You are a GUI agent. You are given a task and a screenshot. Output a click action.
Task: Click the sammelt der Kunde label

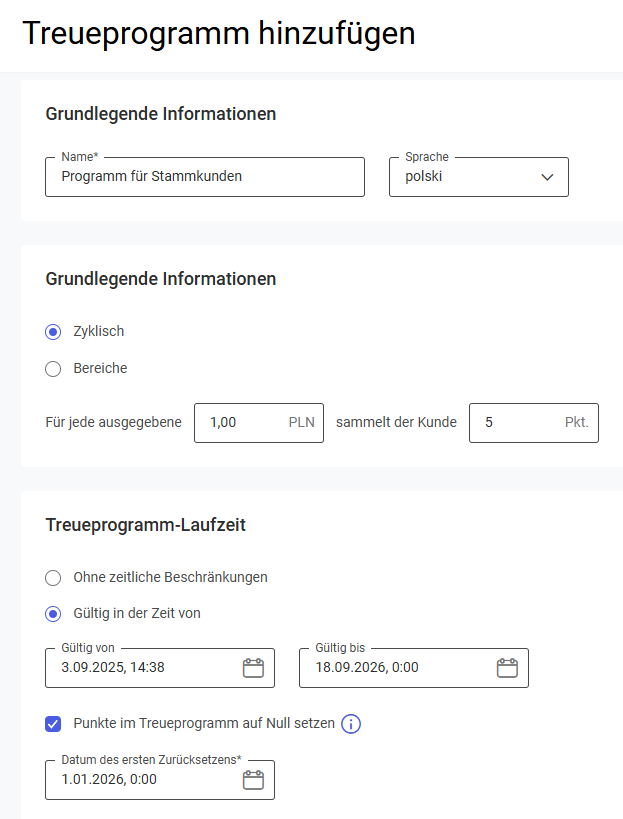click(396, 422)
